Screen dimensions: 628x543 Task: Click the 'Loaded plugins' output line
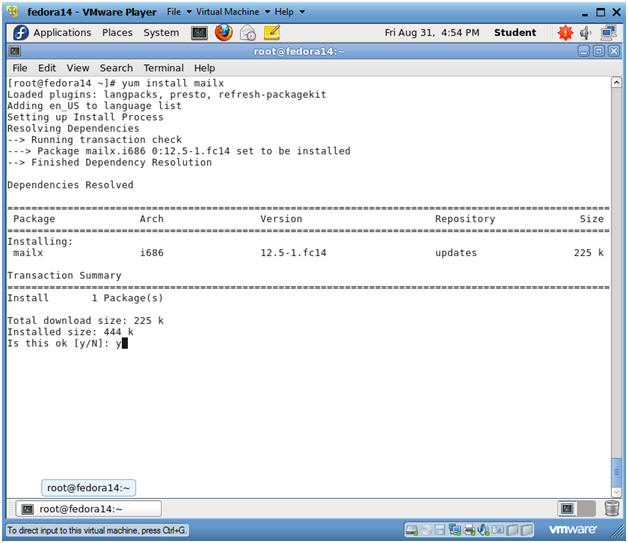point(167,95)
